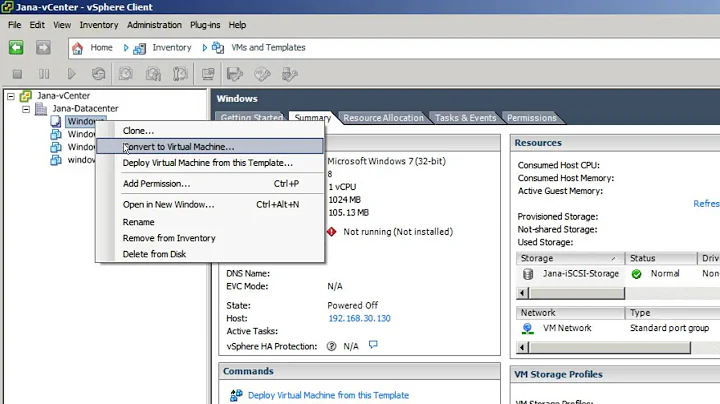Click the Reset virtual machine toolbar icon
This screenshot has height=404, width=720.
point(98,74)
